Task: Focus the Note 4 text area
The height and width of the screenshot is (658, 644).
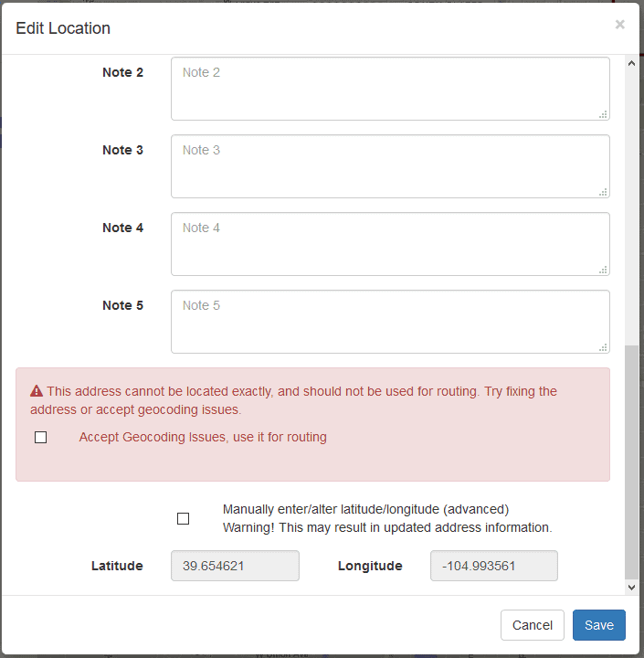Action: click(x=390, y=244)
